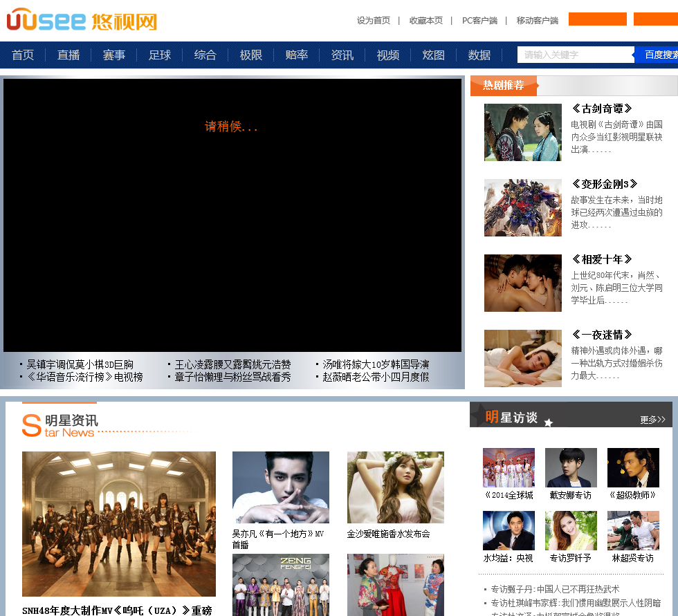Open the 炫图 nav tab
The width and height of the screenshot is (678, 616).
(433, 55)
